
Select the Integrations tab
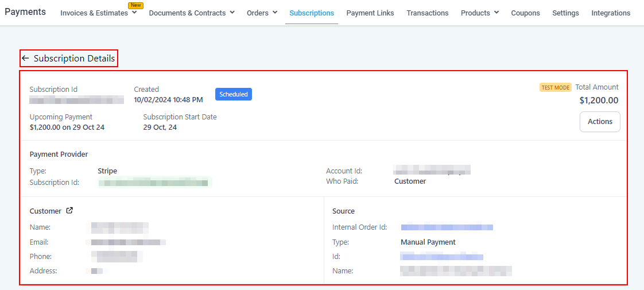[610, 13]
